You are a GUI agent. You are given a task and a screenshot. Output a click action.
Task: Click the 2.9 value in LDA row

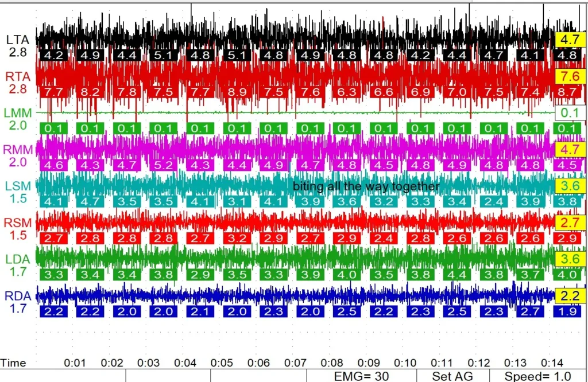200,275
